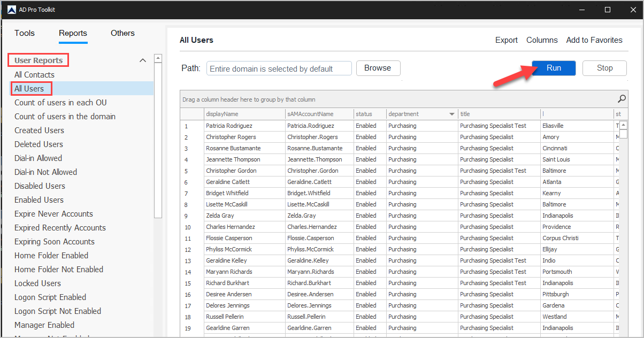Run the All Users report

554,68
